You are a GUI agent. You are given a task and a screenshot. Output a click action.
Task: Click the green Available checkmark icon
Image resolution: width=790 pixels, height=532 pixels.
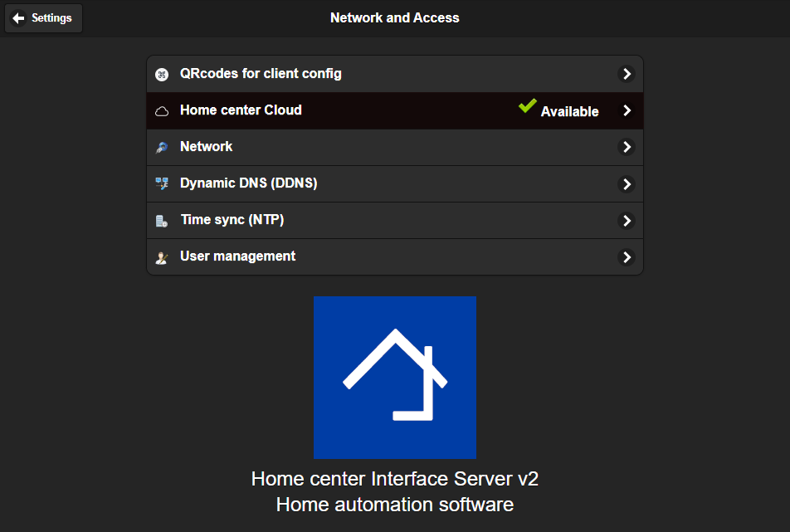[527, 107]
